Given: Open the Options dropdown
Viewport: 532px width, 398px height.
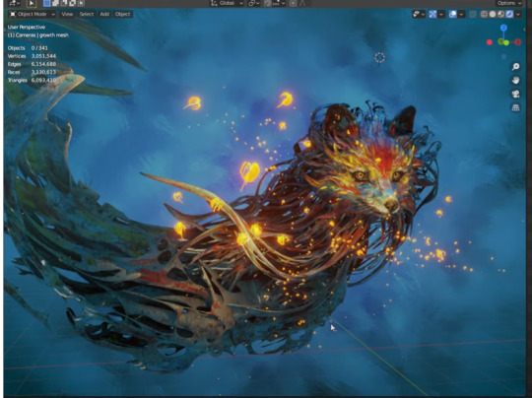Looking at the screenshot, I should click(509, 3).
